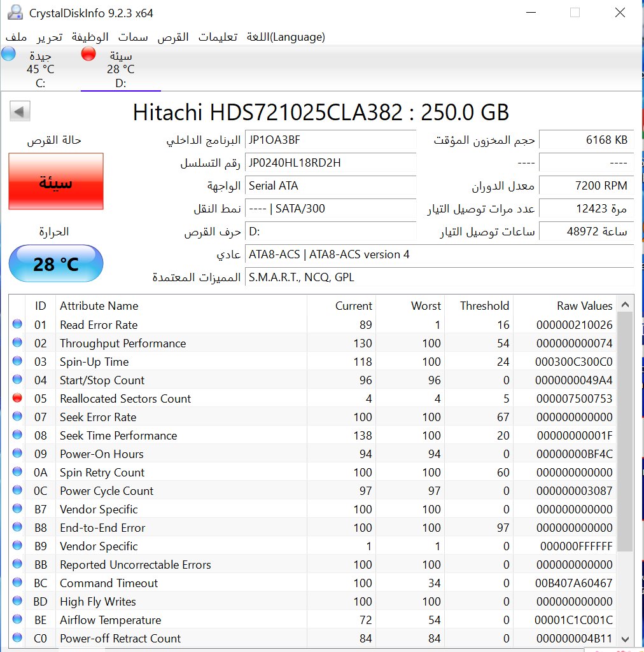Click raw value 00001C1C001C
Screen dimensions: 644x652
pos(574,620)
